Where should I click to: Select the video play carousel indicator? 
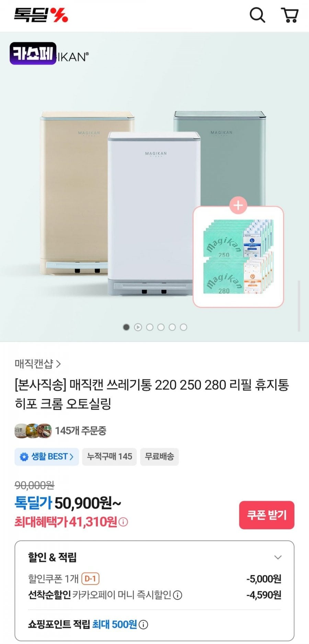[138, 327]
